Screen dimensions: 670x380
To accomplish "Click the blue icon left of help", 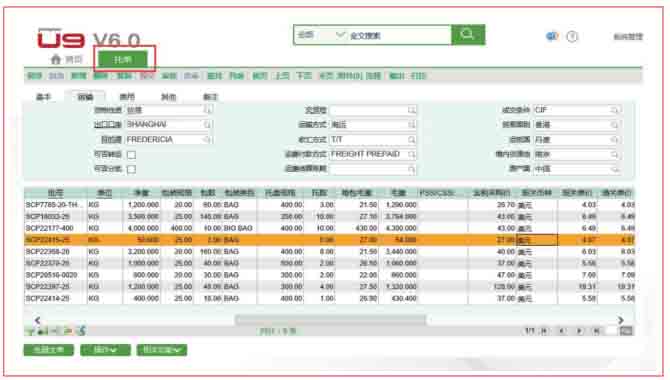I will pyautogui.click(x=552, y=36).
